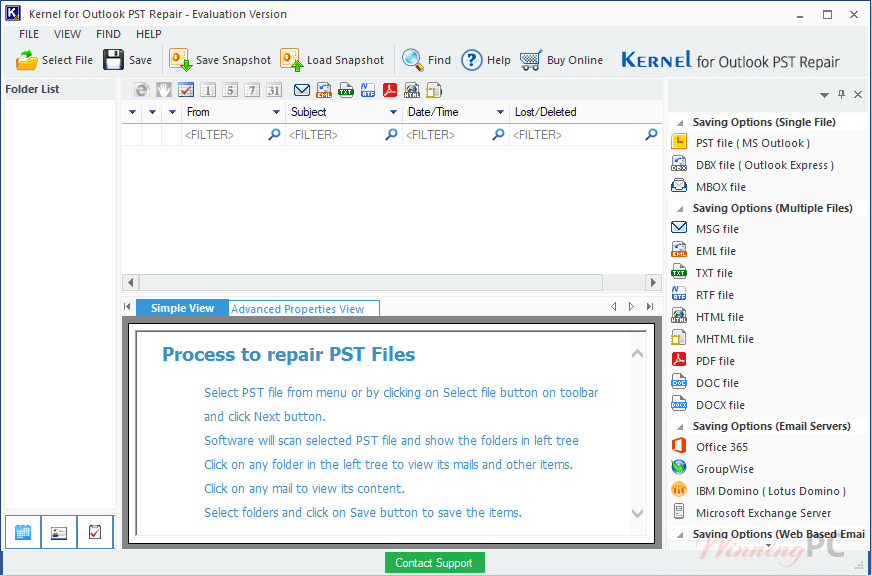The height and width of the screenshot is (576, 872).
Task: Click the EML icon in the list toolbar
Action: click(324, 90)
